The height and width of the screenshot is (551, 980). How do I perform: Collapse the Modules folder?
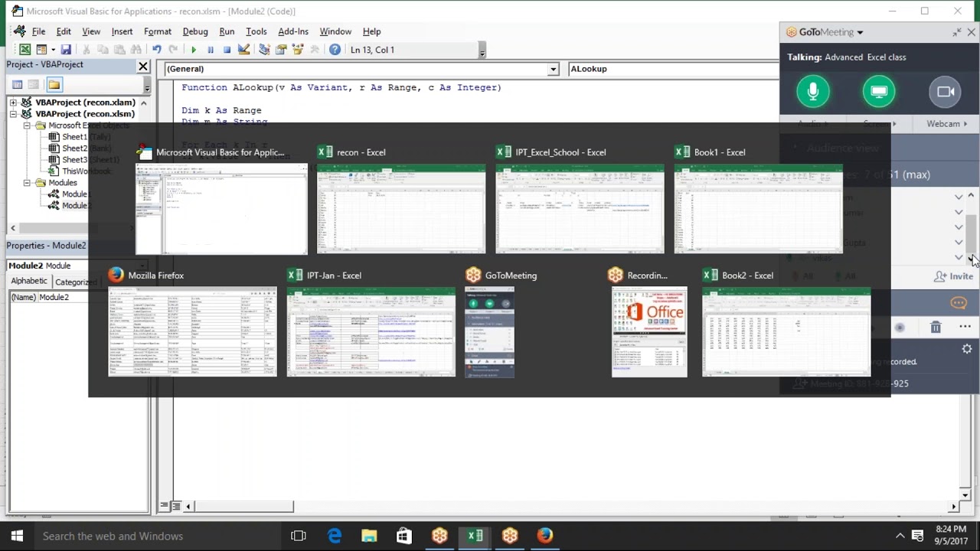(26, 183)
